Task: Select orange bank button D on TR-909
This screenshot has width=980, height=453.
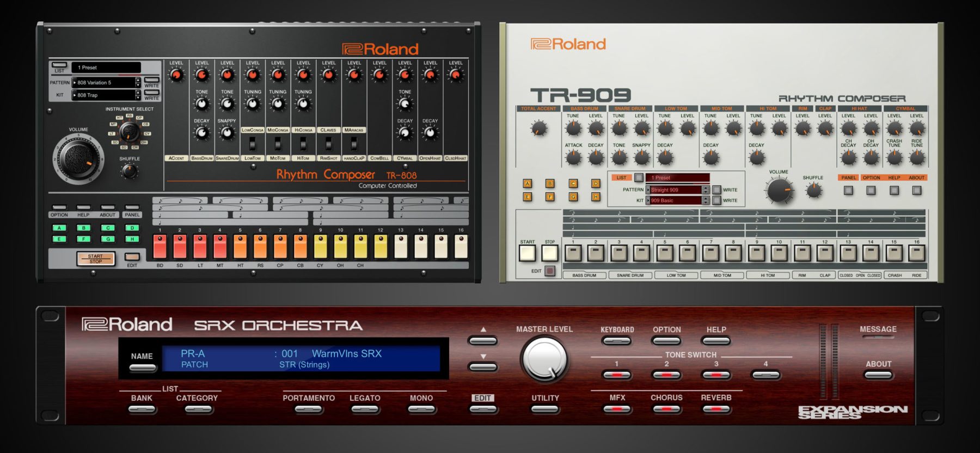Action: coord(596,184)
